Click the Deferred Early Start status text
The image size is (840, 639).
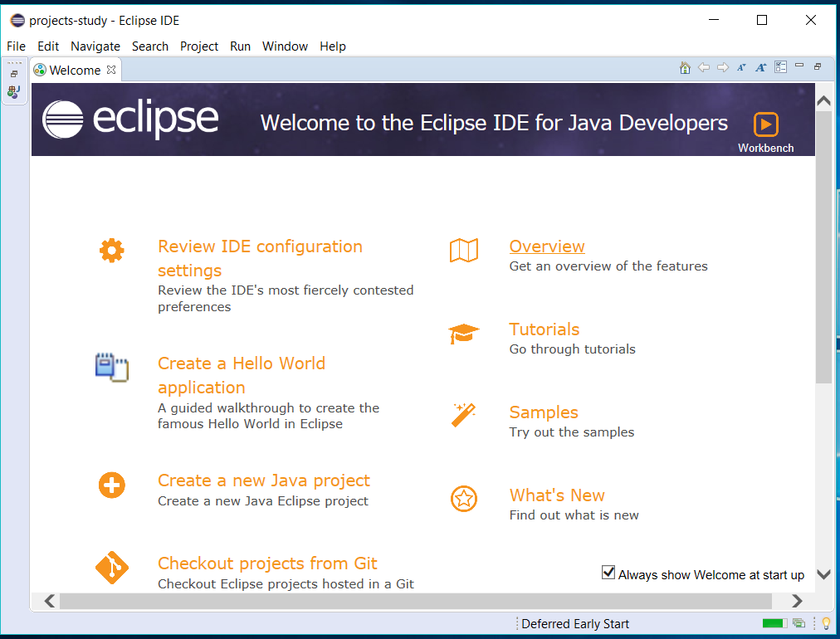tap(575, 624)
